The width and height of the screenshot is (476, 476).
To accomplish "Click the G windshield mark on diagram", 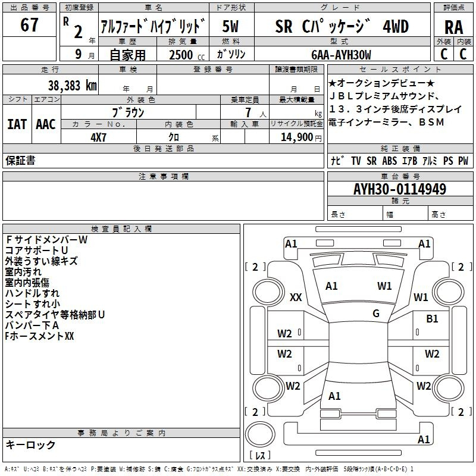I will 375,314.
